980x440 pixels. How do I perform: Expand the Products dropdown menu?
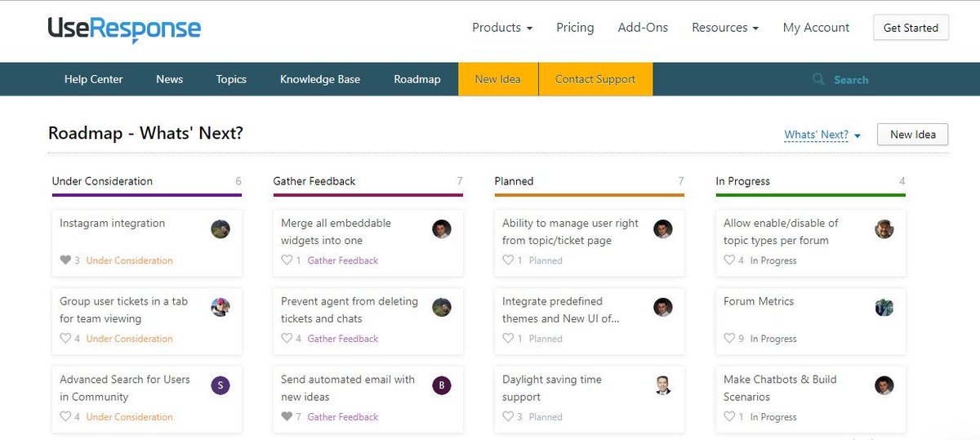(x=502, y=28)
